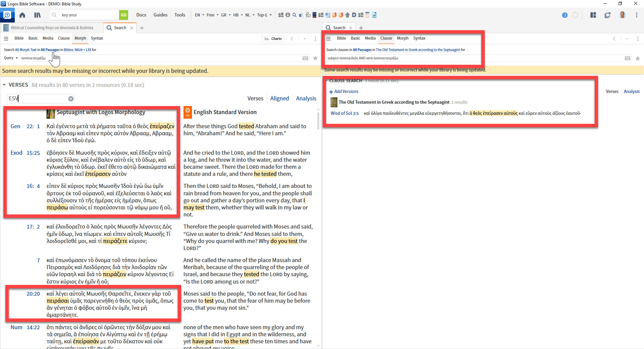The width and height of the screenshot is (644, 349).
Task: Open the Wisd of Sol 3:5 result
Action: coord(344,113)
